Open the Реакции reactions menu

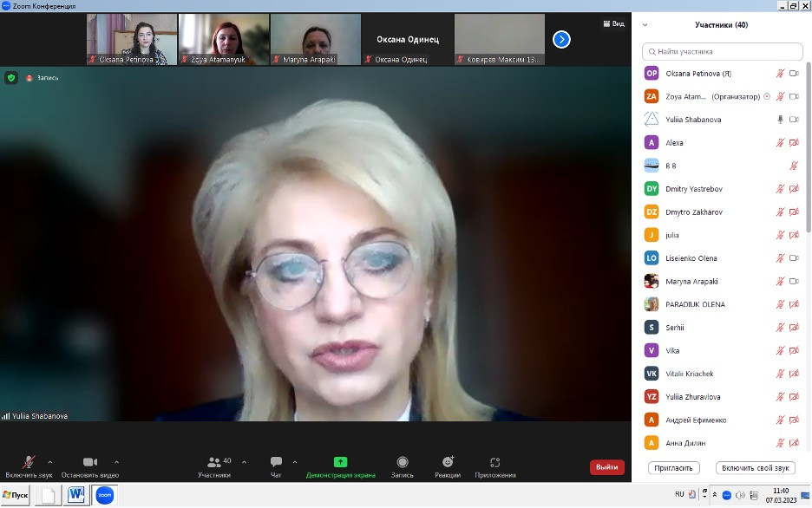pyautogui.click(x=448, y=466)
